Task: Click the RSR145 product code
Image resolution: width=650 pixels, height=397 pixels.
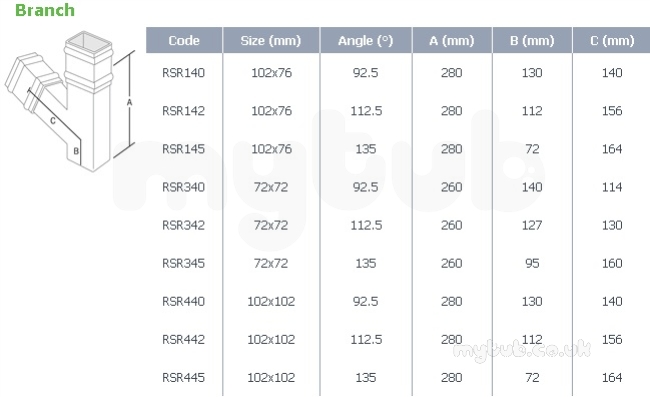Action: point(184,149)
